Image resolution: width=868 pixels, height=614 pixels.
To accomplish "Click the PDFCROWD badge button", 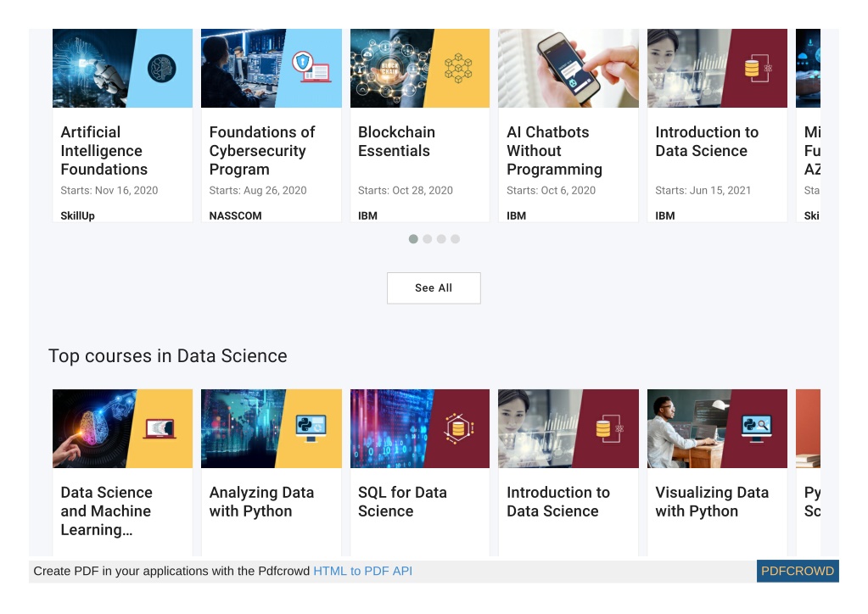I will (x=798, y=571).
